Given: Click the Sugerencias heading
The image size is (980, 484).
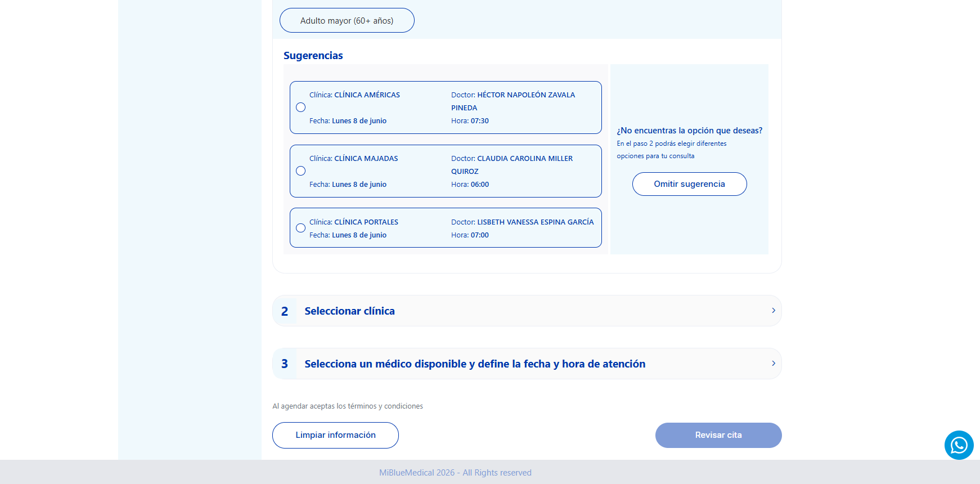Looking at the screenshot, I should [313, 56].
